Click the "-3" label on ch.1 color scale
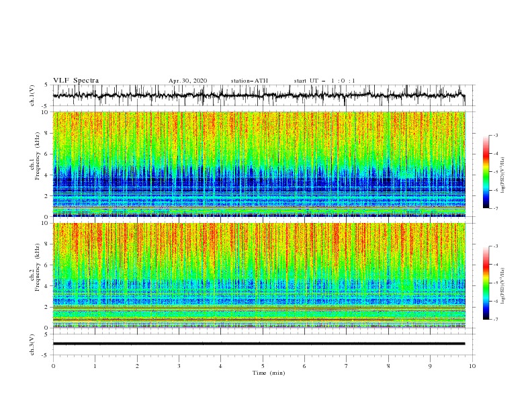The width and height of the screenshot is (532, 411). 495,135
